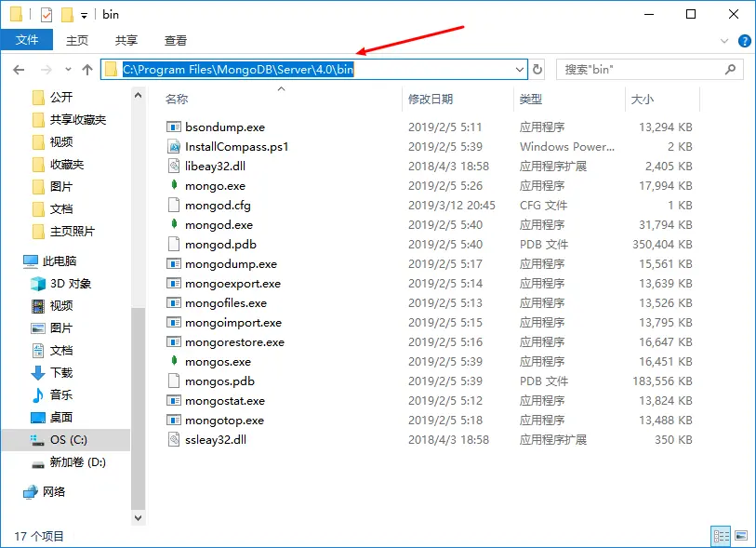Screen dimensions: 756x548
Task: Switch to details view layout icon
Action: (721, 536)
